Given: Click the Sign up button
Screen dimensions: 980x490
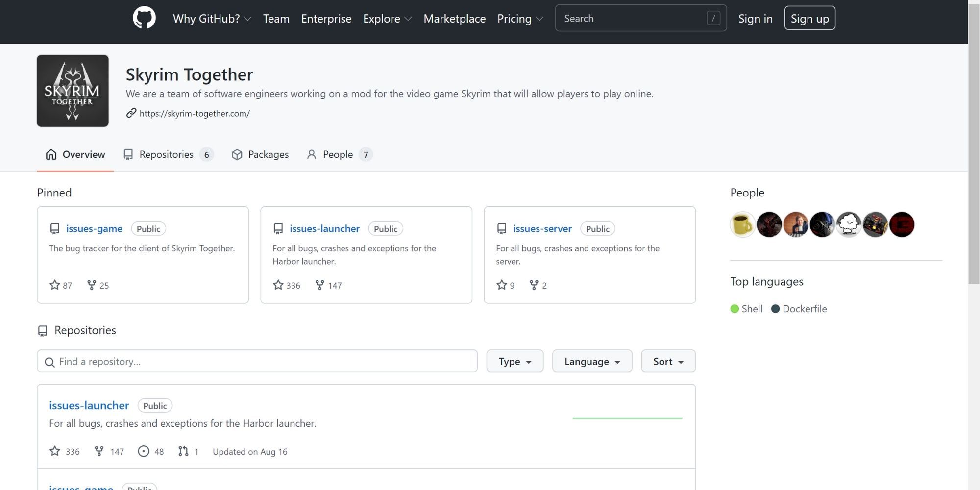Looking at the screenshot, I should click(809, 18).
